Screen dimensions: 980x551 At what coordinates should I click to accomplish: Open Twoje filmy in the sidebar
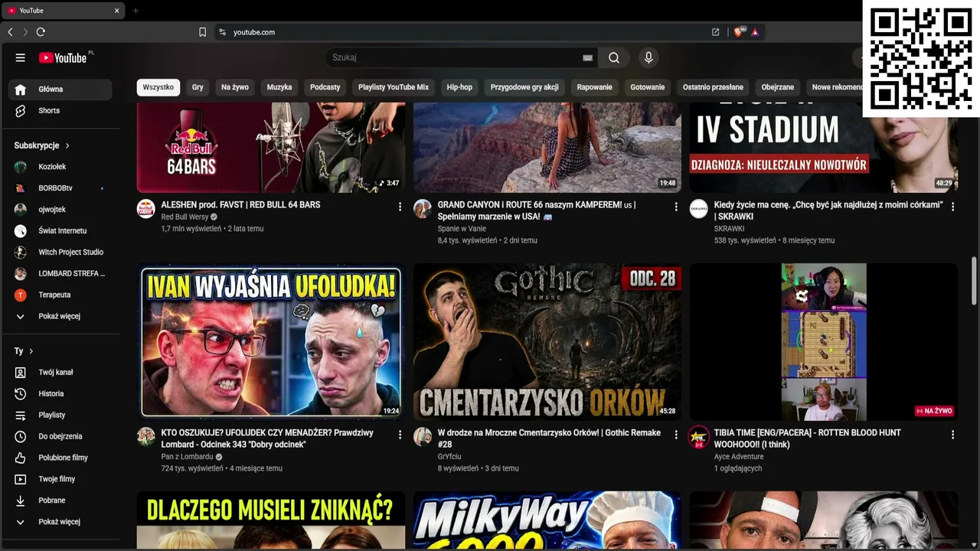pos(60,480)
